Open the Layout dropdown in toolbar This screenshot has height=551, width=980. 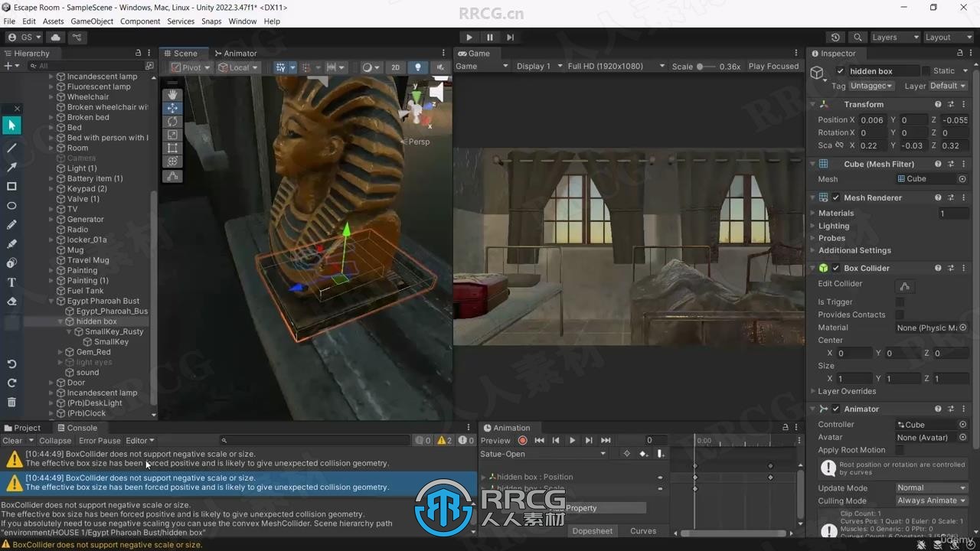click(x=948, y=37)
